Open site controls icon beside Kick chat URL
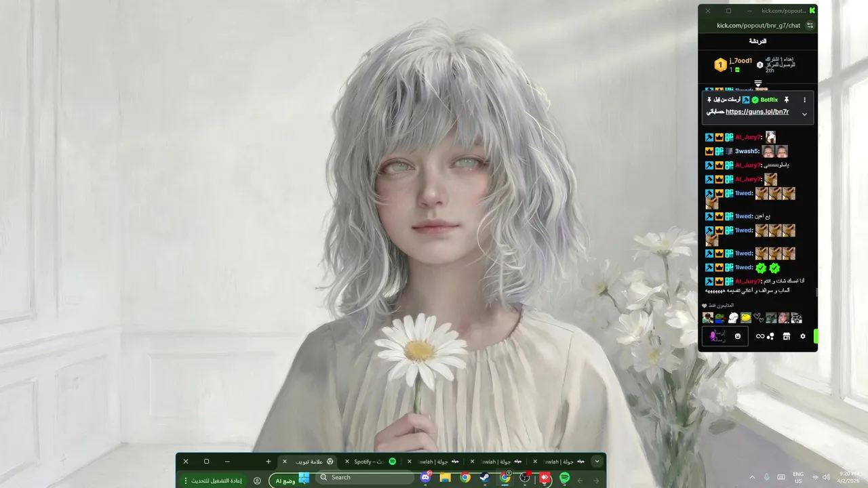 [x=810, y=26]
